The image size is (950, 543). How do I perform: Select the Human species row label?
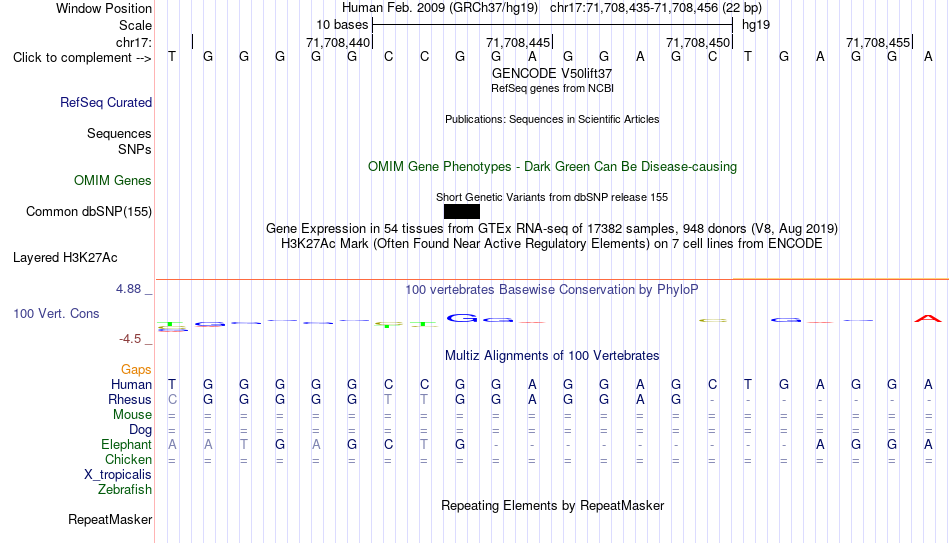(131, 385)
